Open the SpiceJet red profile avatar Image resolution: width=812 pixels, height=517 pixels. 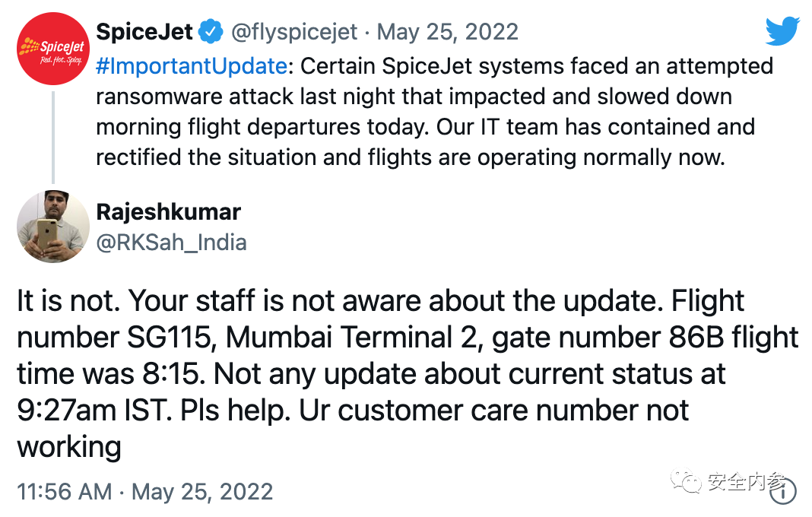point(52,50)
